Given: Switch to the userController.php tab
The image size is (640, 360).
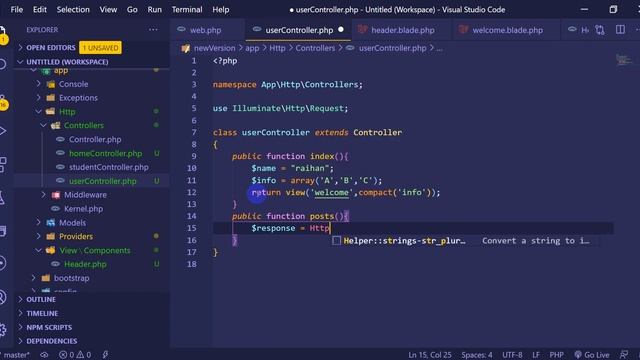Looking at the screenshot, I should pyautogui.click(x=298, y=30).
